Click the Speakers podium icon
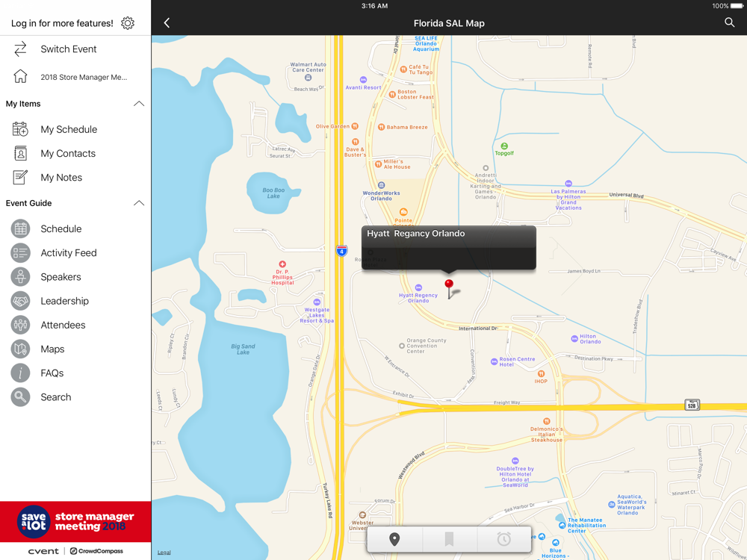 [20, 277]
